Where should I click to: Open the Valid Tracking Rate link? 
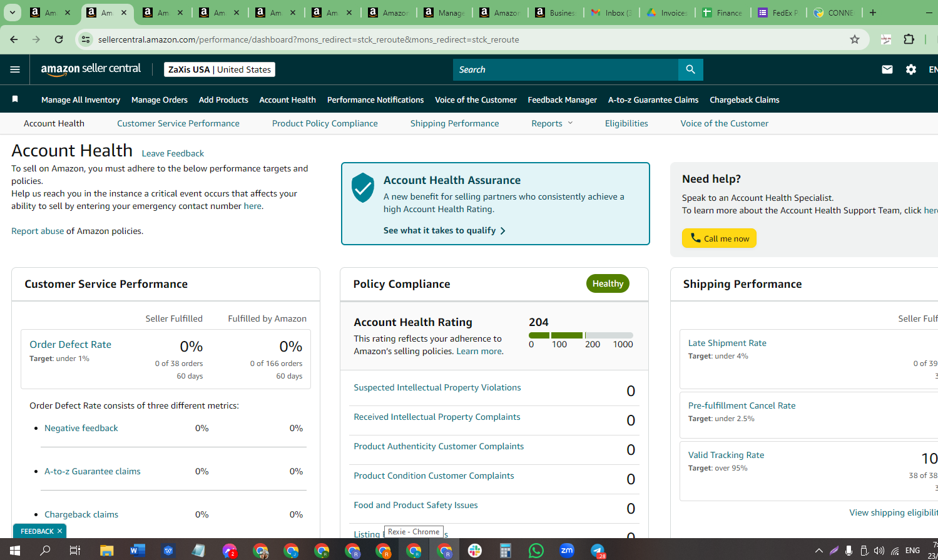726,455
